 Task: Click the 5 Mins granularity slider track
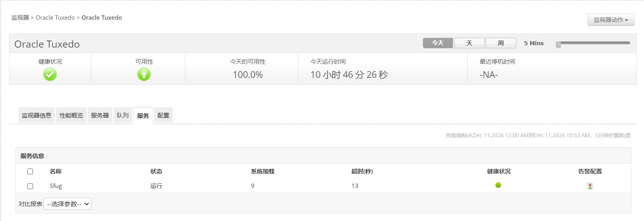click(593, 43)
